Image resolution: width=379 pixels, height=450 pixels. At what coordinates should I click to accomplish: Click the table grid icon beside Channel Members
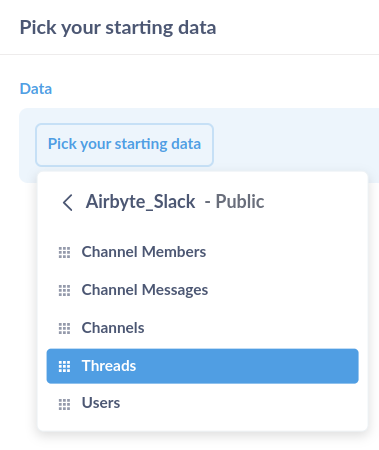point(64,252)
